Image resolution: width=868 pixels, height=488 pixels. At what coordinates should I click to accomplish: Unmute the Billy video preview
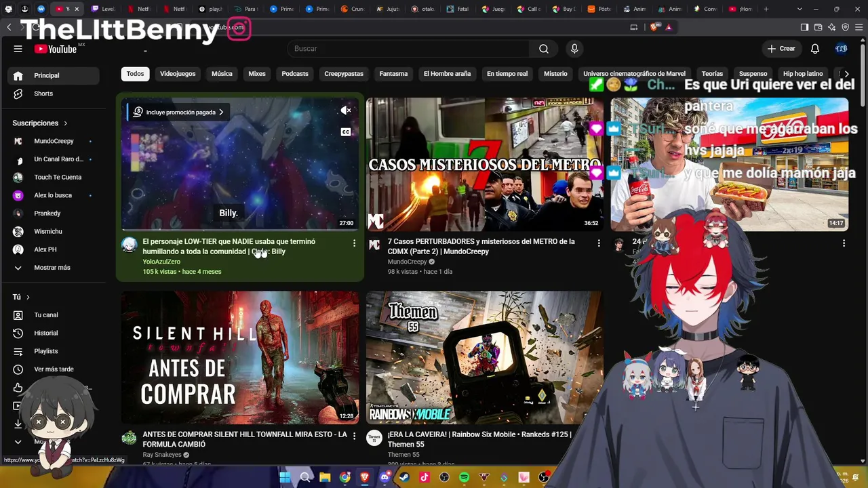coord(346,110)
